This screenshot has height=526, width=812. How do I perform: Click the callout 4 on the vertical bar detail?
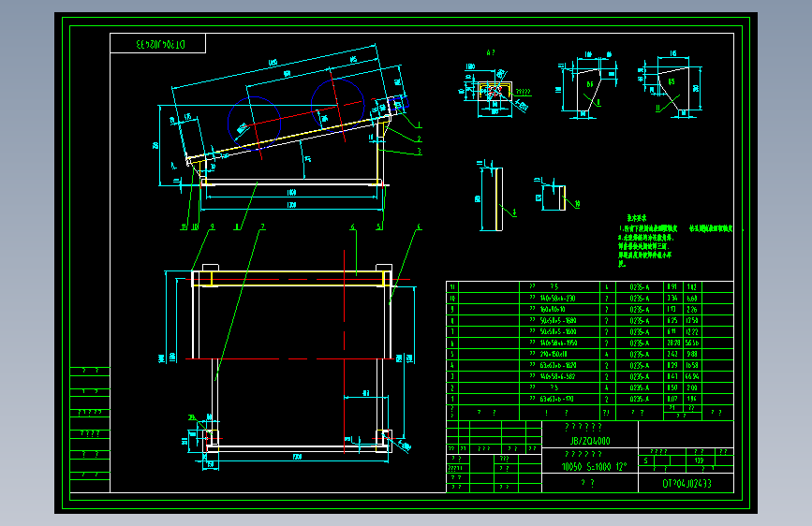pos(514,212)
